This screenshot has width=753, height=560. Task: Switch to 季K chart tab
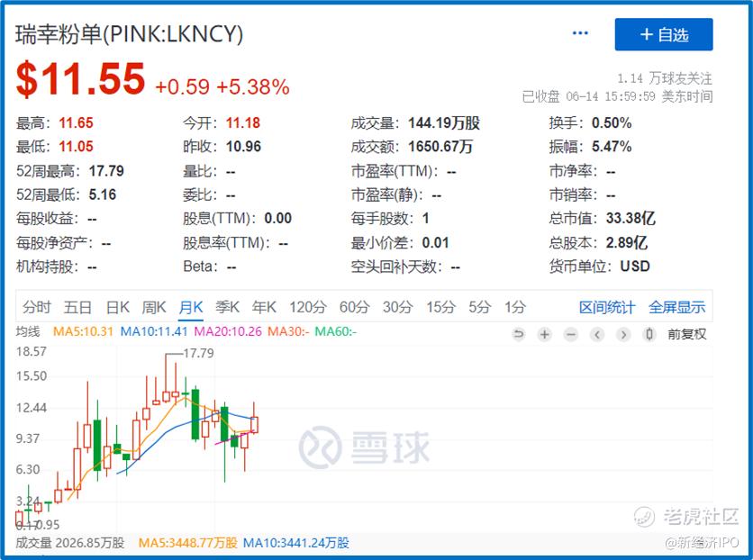click(227, 307)
